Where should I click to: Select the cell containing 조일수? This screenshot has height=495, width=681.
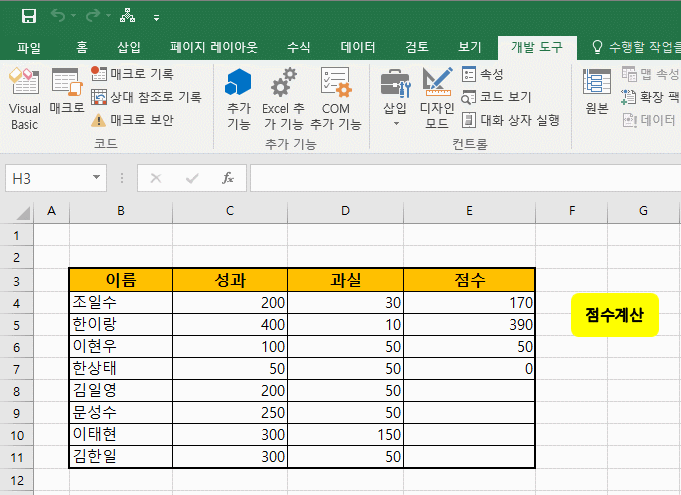pos(121,303)
